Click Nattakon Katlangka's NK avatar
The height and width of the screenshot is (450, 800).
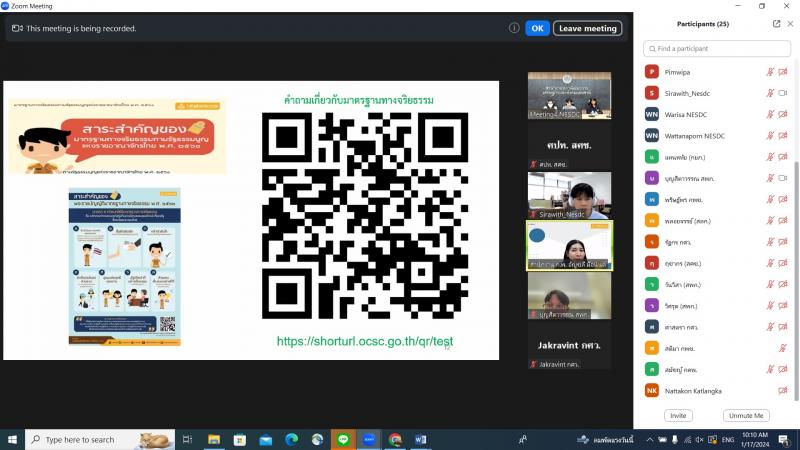[x=652, y=390]
